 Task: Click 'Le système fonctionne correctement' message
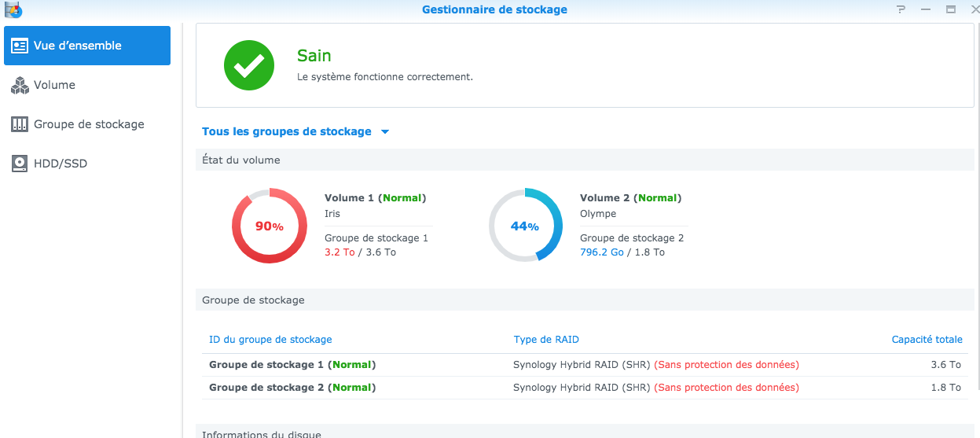pos(385,77)
